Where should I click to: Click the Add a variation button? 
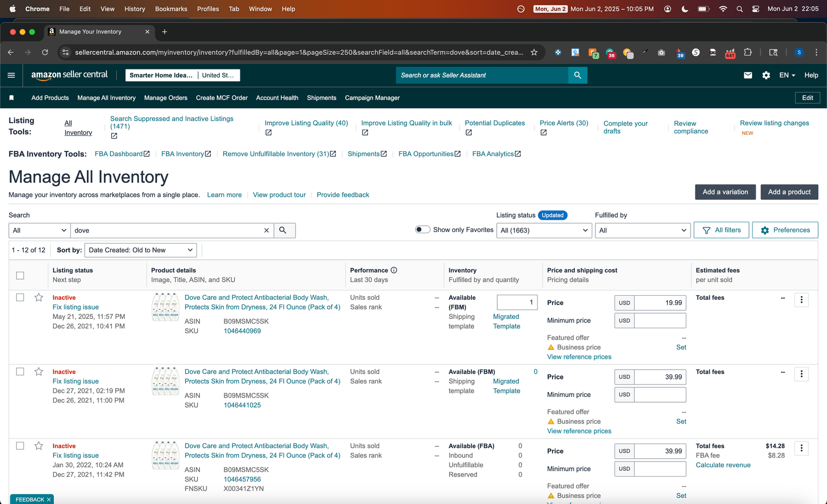coord(725,192)
